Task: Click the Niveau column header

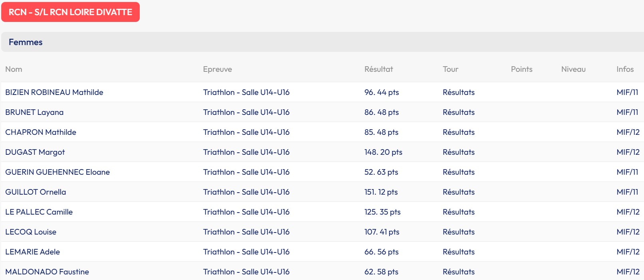Action: coord(573,69)
